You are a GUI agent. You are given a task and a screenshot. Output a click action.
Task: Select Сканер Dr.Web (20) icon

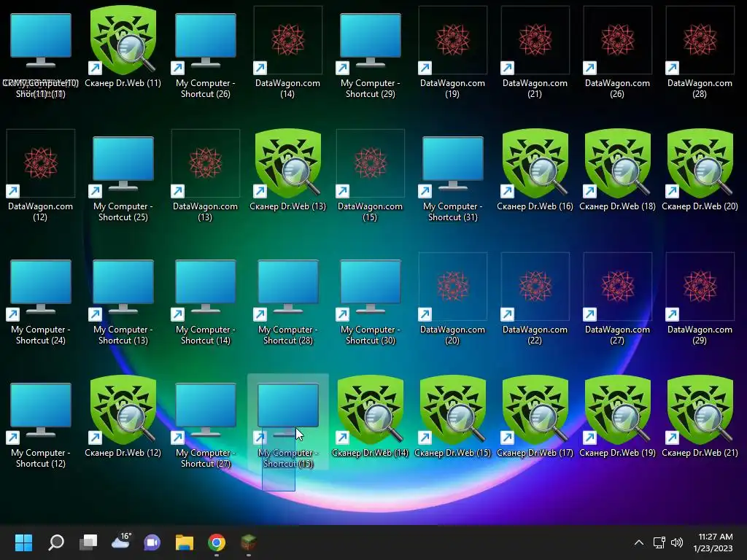pos(700,170)
